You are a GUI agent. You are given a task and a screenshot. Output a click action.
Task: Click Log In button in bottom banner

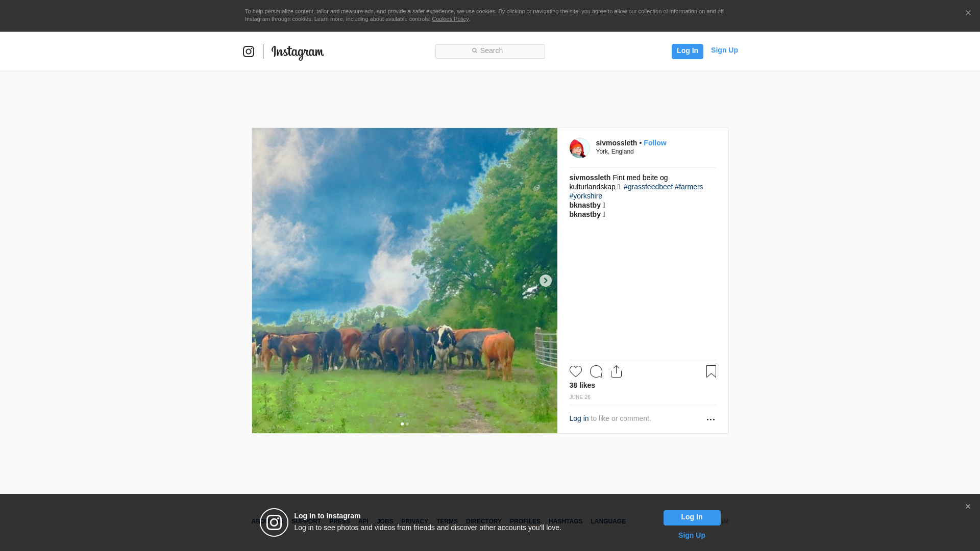pyautogui.click(x=692, y=518)
